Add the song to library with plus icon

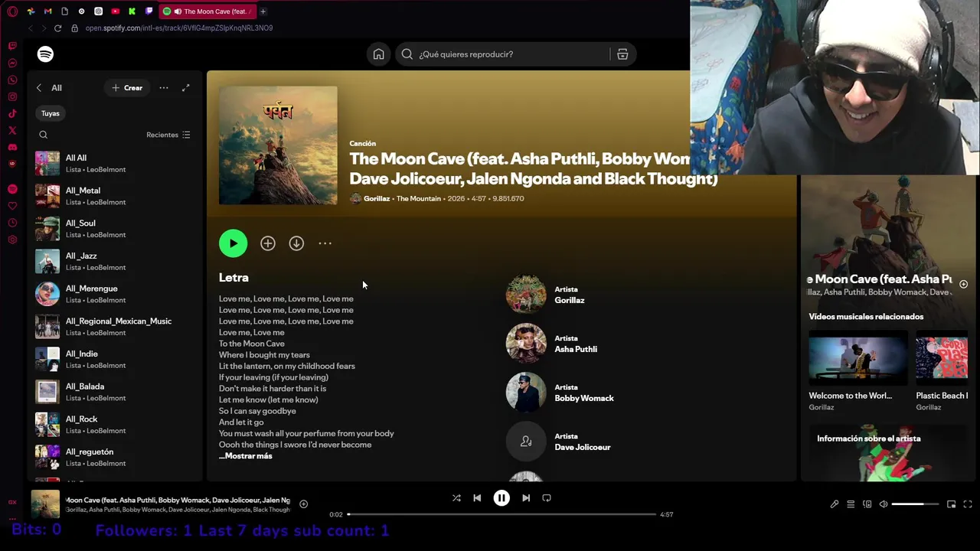pos(267,243)
